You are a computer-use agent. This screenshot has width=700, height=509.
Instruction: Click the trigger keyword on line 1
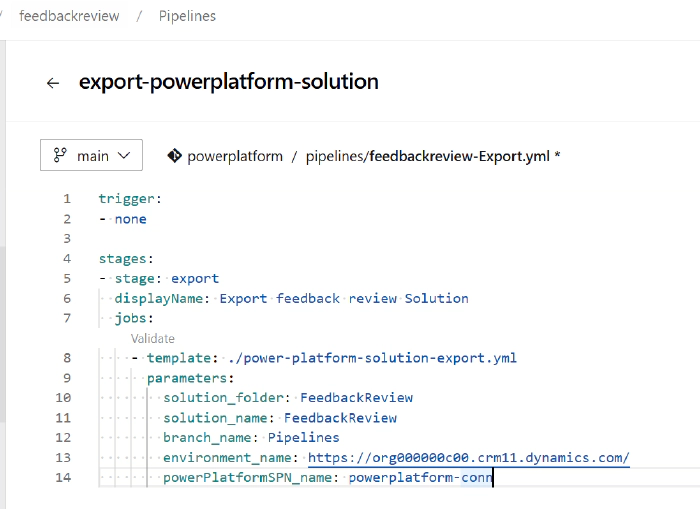tap(126, 199)
